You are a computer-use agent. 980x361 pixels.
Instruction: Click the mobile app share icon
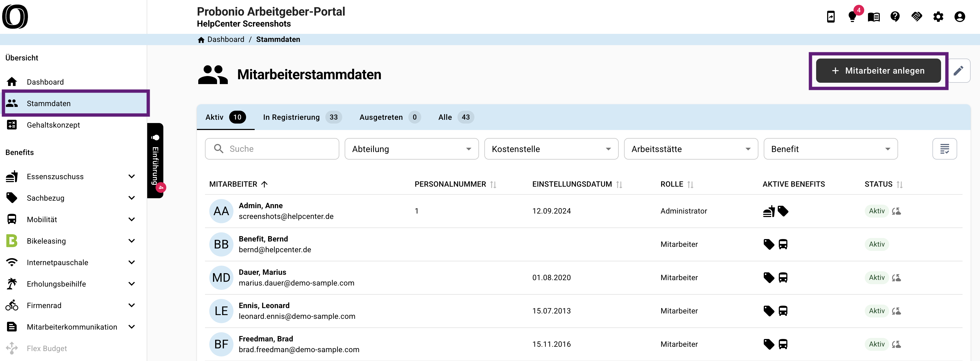pyautogui.click(x=831, y=17)
